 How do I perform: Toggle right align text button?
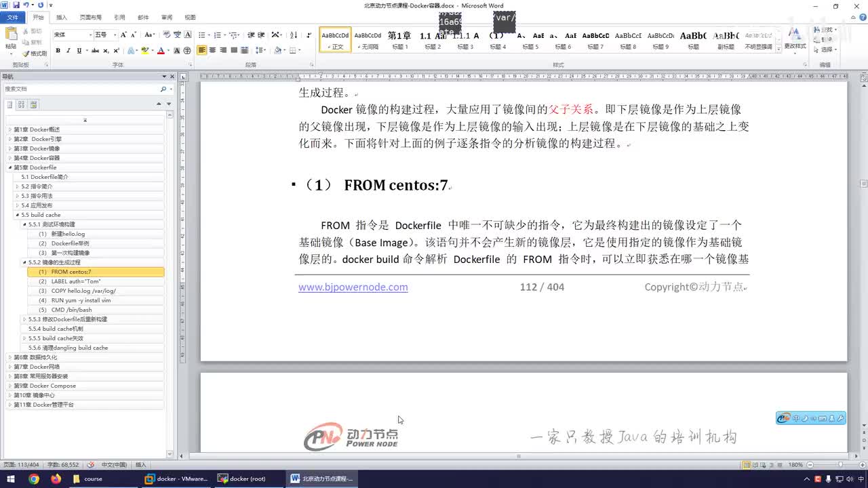223,50
